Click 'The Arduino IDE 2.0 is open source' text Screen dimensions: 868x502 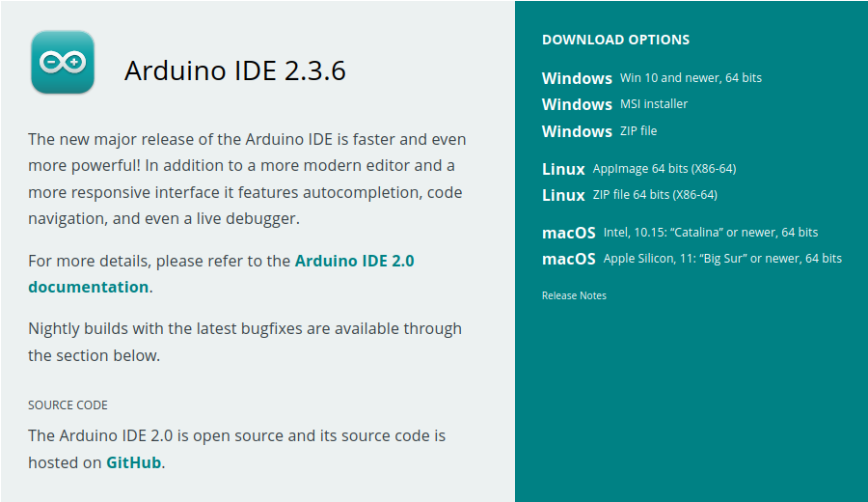(x=236, y=435)
